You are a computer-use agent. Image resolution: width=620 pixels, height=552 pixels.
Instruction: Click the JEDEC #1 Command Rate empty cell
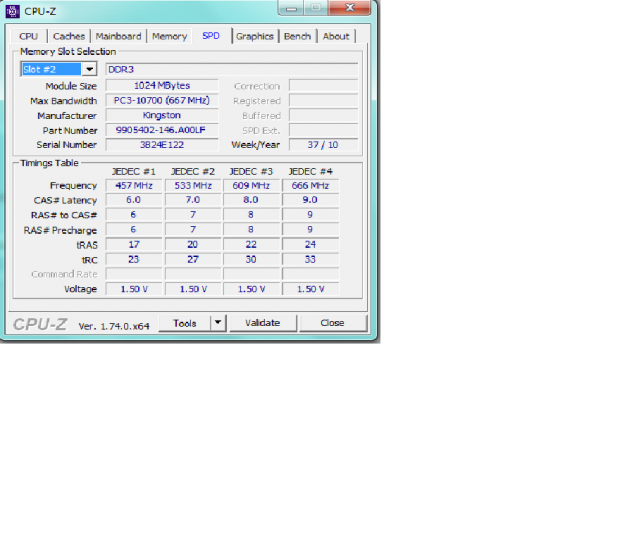pos(134,274)
